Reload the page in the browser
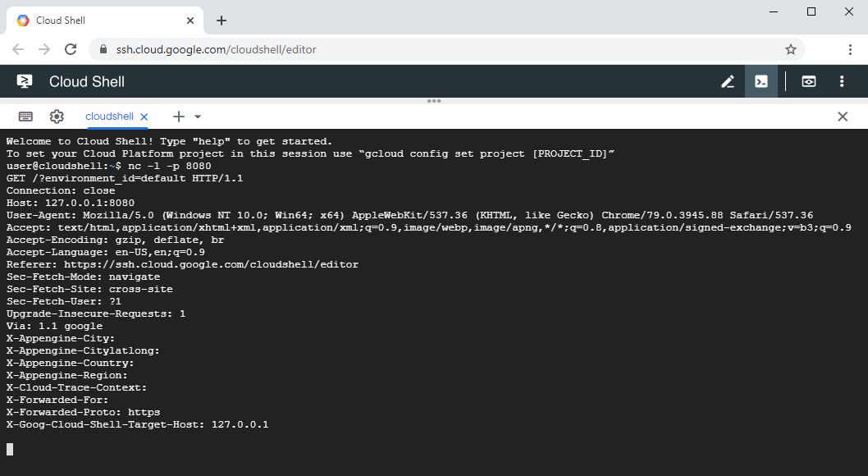Image resolution: width=868 pixels, height=476 pixels. pyautogui.click(x=71, y=49)
